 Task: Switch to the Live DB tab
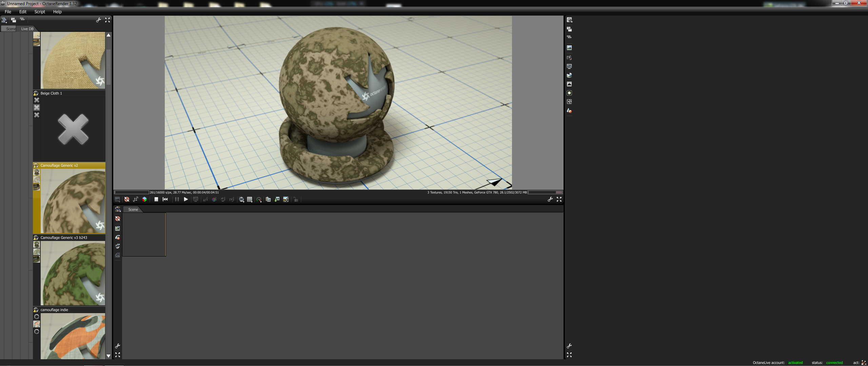click(x=27, y=29)
